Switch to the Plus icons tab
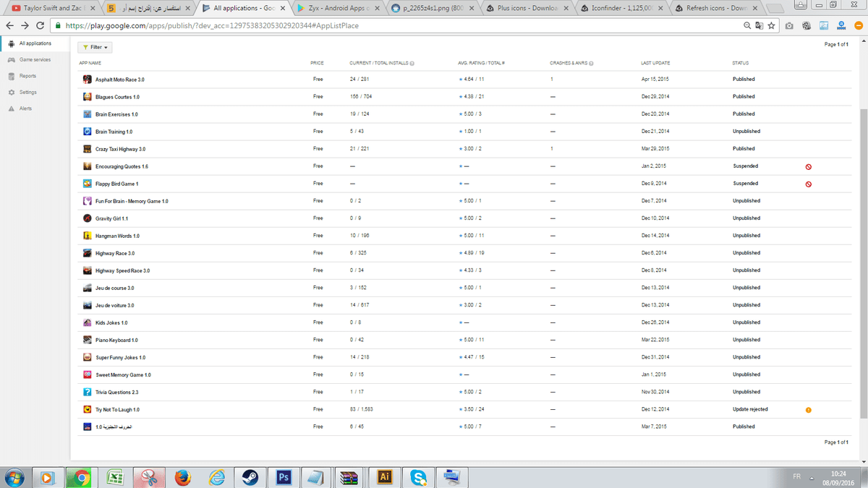Viewport: 868px width, 488px height. tap(527, 9)
